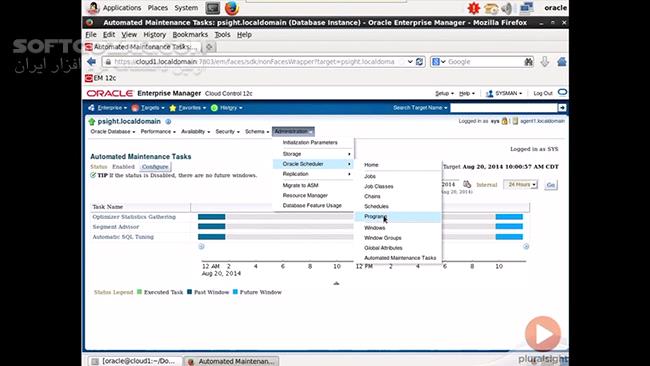
Task: Open the Interval 24 Hours dropdown
Action: click(521, 184)
